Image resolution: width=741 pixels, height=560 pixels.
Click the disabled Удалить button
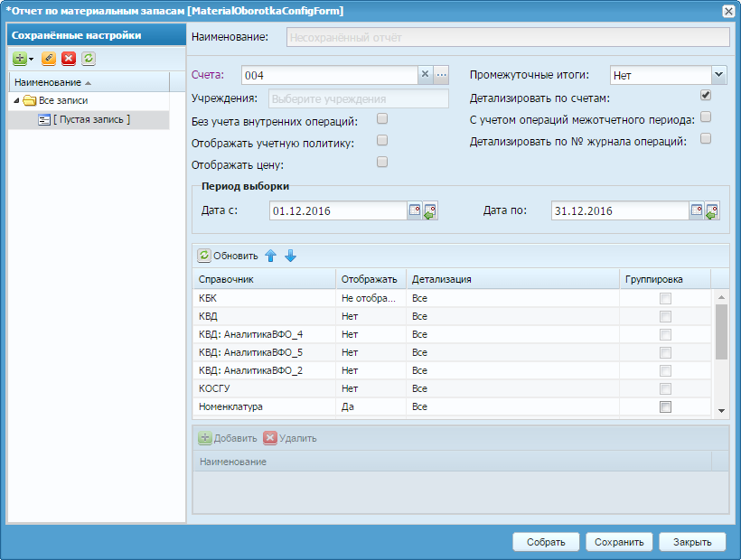coord(290,438)
